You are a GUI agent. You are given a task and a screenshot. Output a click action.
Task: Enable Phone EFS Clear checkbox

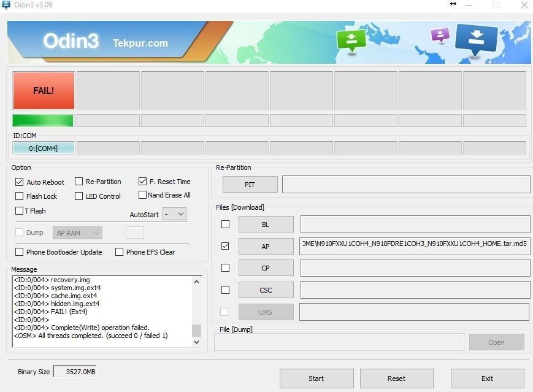[x=120, y=252]
